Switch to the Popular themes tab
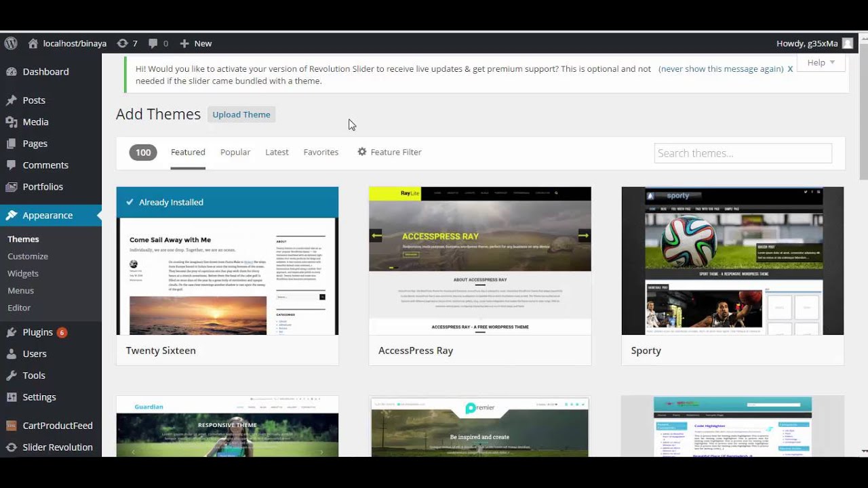This screenshot has width=868, height=488. [x=235, y=152]
